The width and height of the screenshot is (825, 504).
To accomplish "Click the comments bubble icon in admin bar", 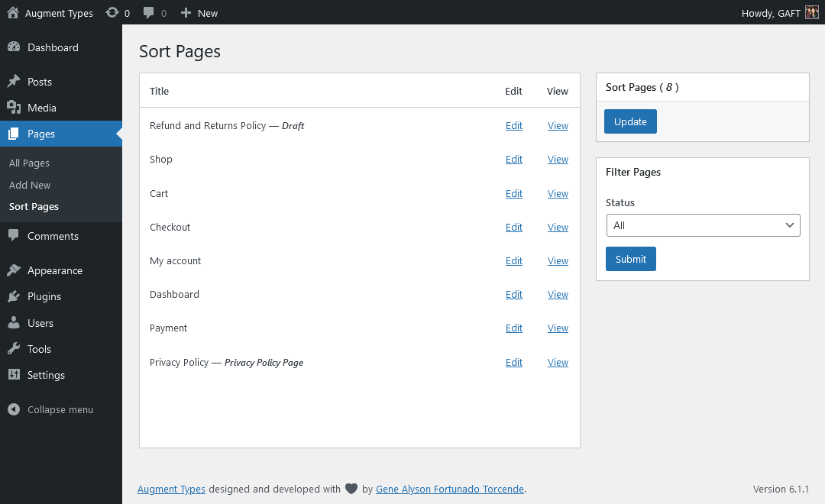I will [149, 13].
